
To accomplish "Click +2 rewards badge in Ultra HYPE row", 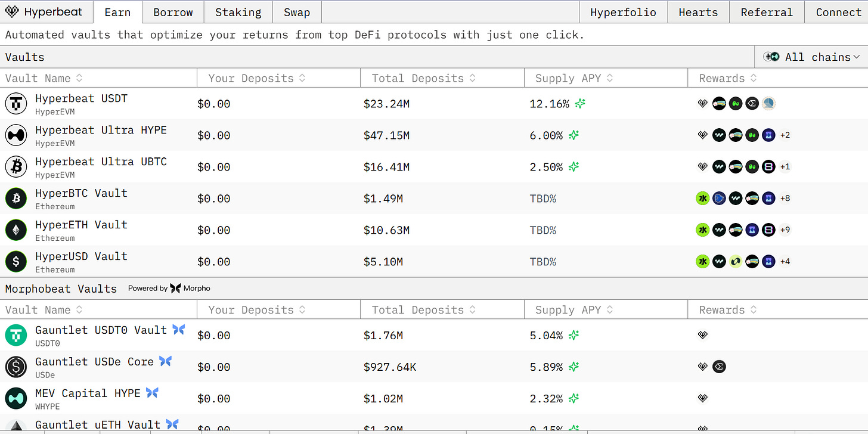I will 785,135.
